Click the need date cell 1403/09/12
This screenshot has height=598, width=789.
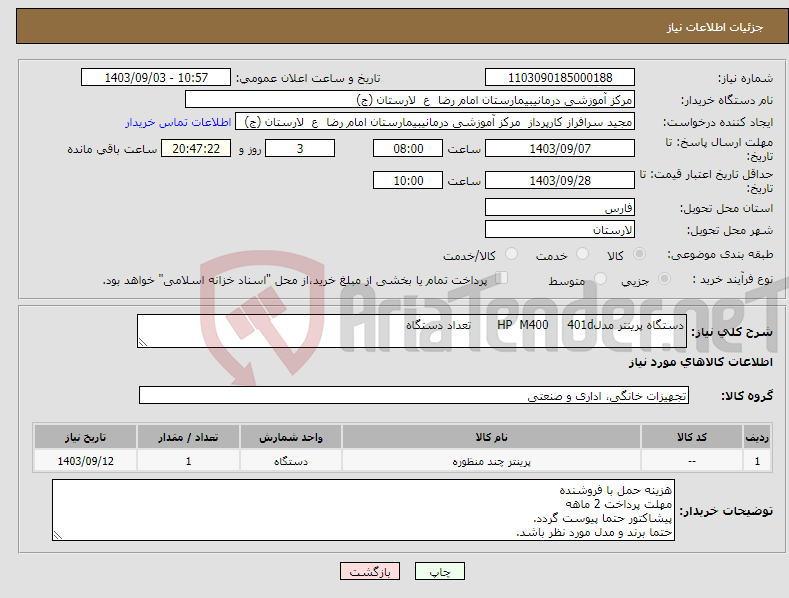point(86,461)
